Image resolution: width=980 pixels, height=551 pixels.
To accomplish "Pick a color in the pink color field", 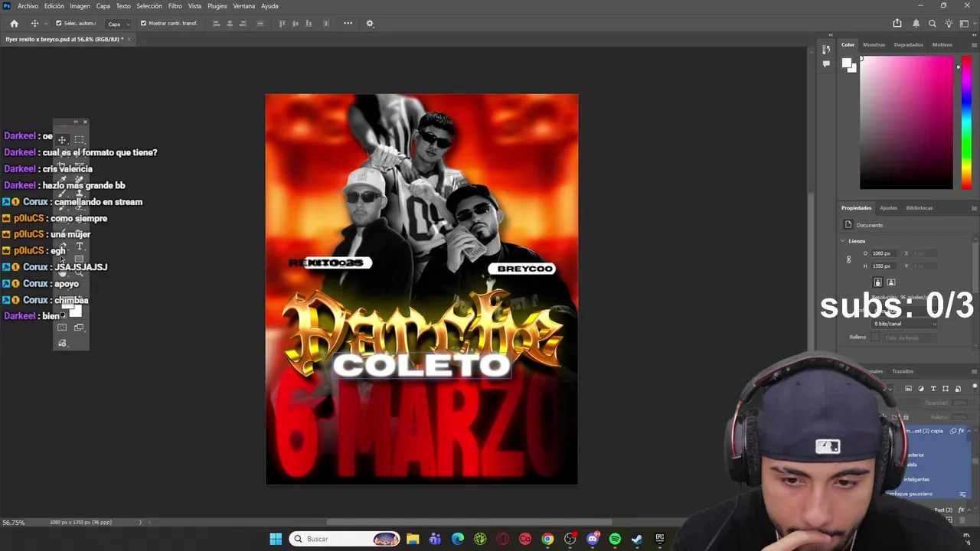I will pos(906,122).
